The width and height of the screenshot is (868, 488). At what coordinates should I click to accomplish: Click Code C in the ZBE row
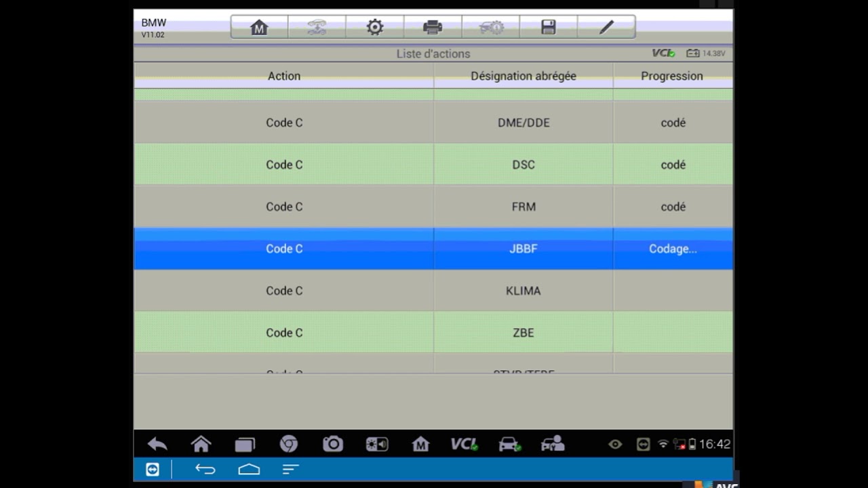tap(284, 333)
